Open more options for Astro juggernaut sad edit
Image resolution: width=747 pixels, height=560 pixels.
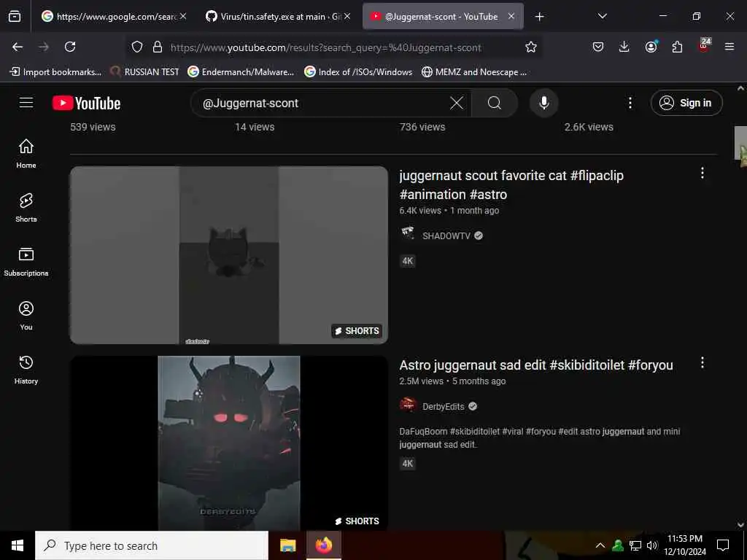[x=702, y=363]
